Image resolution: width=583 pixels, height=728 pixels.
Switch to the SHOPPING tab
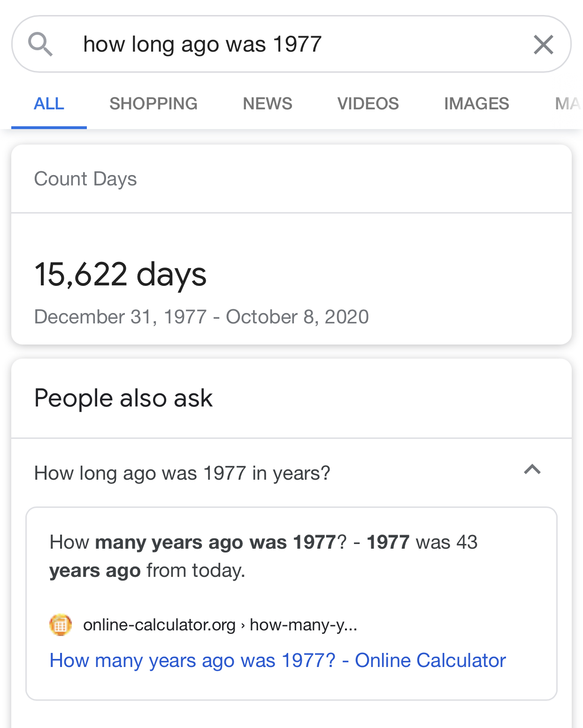tap(153, 104)
